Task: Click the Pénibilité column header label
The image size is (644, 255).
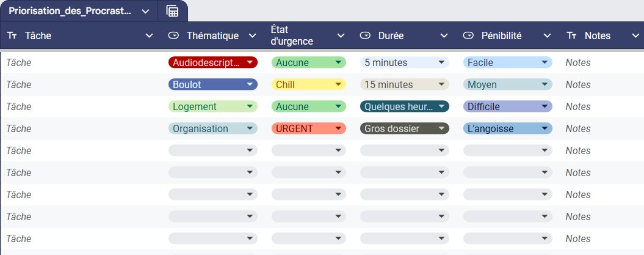Action: tap(501, 36)
